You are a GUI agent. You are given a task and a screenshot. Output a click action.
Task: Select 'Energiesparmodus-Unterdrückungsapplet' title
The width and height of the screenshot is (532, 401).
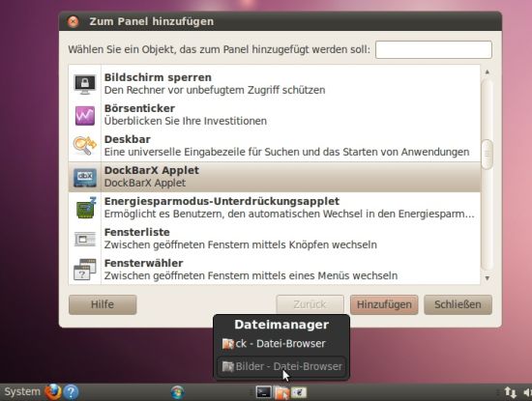pos(222,201)
